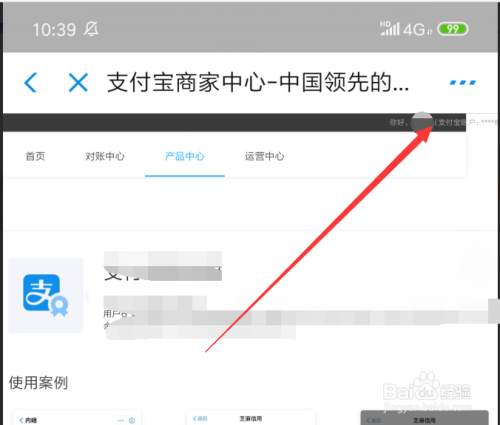Image resolution: width=500 pixels, height=425 pixels.
Task: Click the 使用案例 heading
Action: pos(38,383)
